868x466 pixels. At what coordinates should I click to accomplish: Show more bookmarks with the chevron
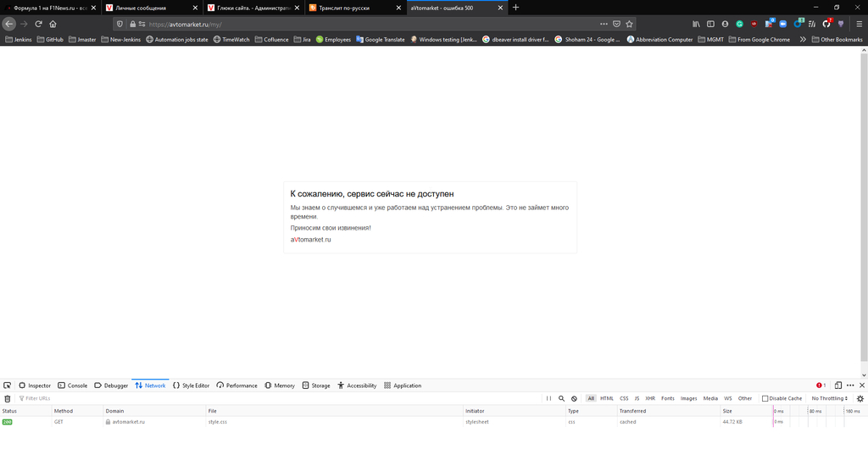[x=802, y=39]
